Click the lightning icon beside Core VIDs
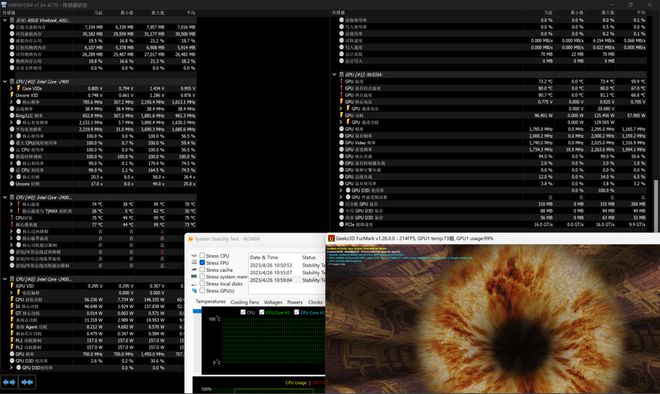 19,88
